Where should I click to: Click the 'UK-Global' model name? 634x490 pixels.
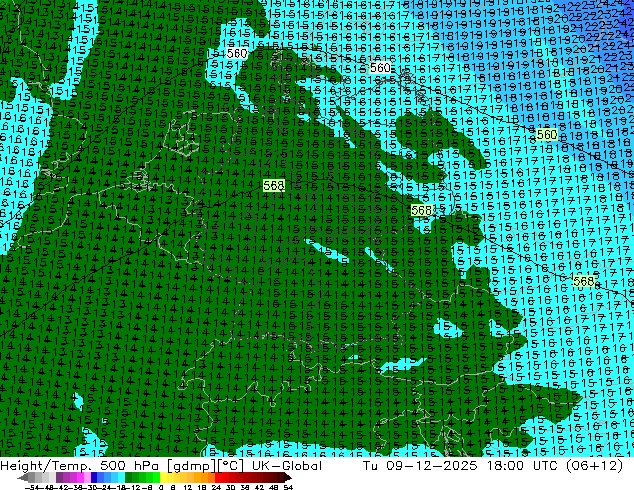pyautogui.click(x=287, y=466)
